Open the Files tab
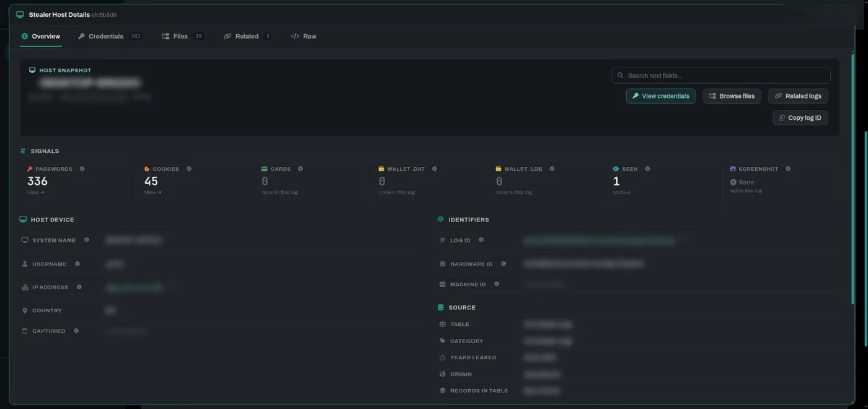 pos(183,36)
